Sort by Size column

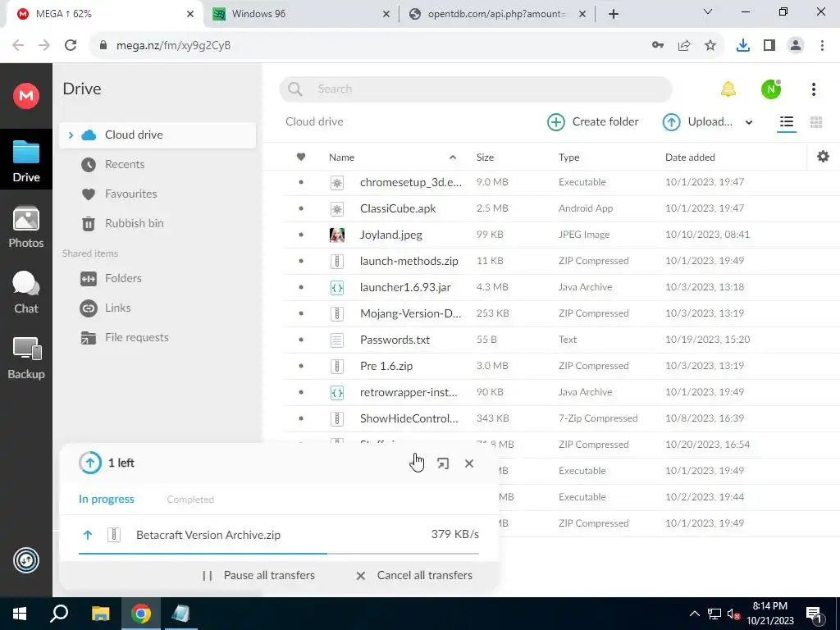pos(485,157)
